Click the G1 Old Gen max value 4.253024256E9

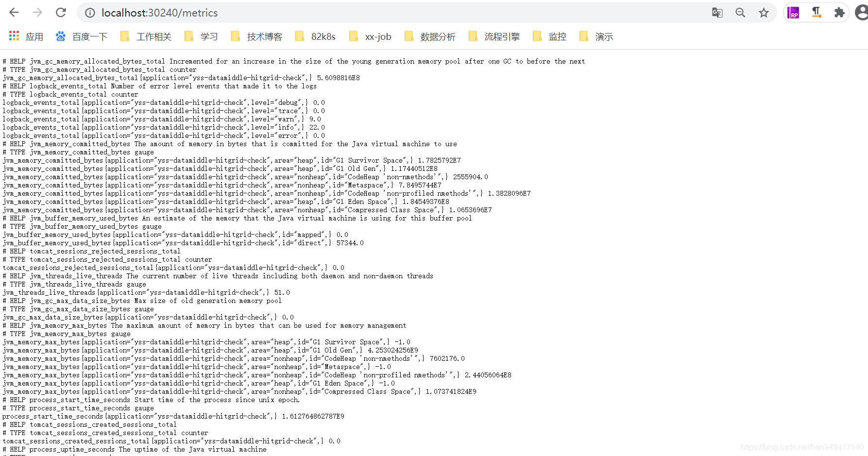click(392, 350)
